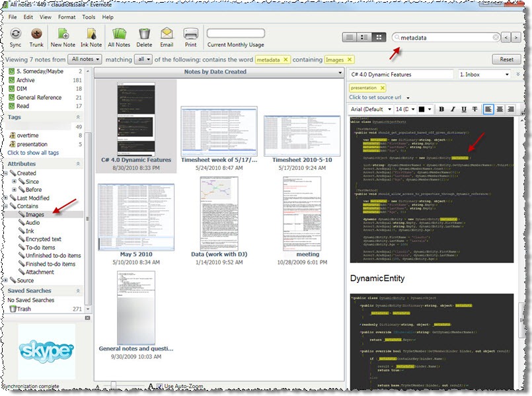Click the Reset search button
532x396 pixels.
506,59
